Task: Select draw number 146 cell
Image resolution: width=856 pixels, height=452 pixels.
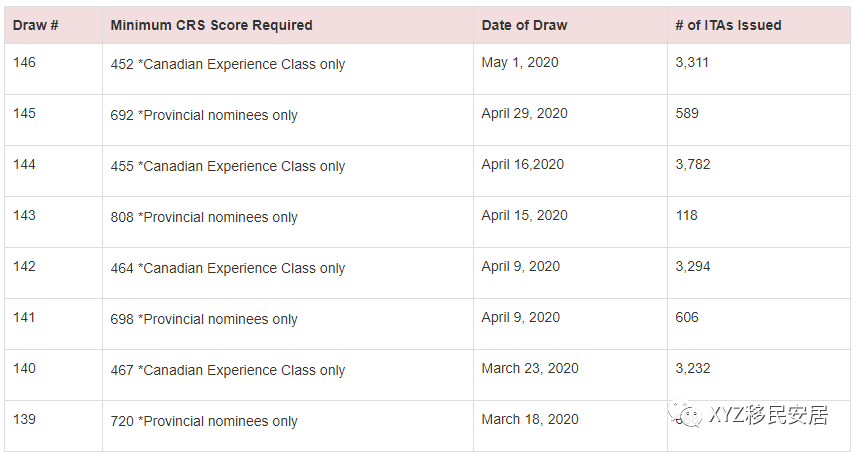Action: (x=24, y=62)
